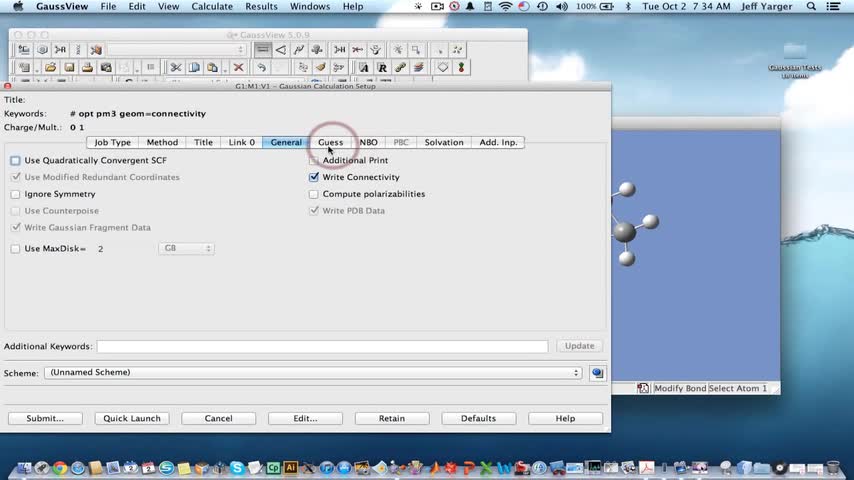Screen dimensions: 854x480
Task: Select the Modify Bond tool
Action: pyautogui.click(x=263, y=50)
